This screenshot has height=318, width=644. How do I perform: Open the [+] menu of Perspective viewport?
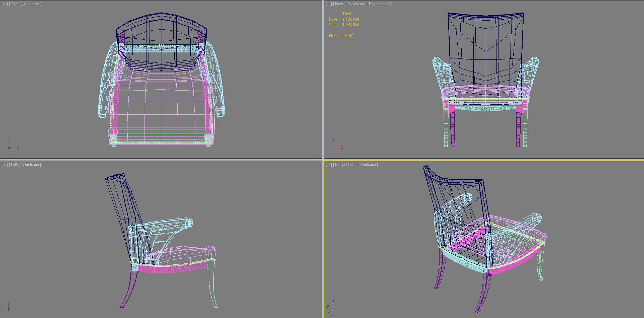329,165
